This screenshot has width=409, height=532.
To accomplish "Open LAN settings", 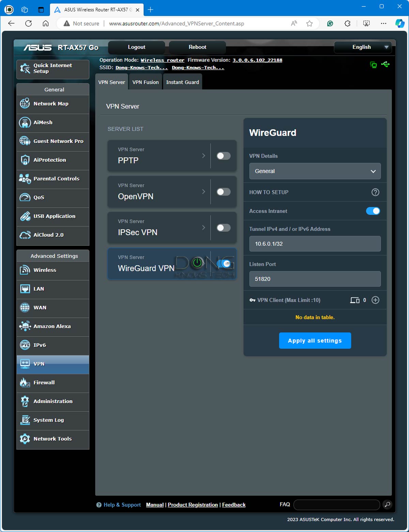I will [53, 289].
